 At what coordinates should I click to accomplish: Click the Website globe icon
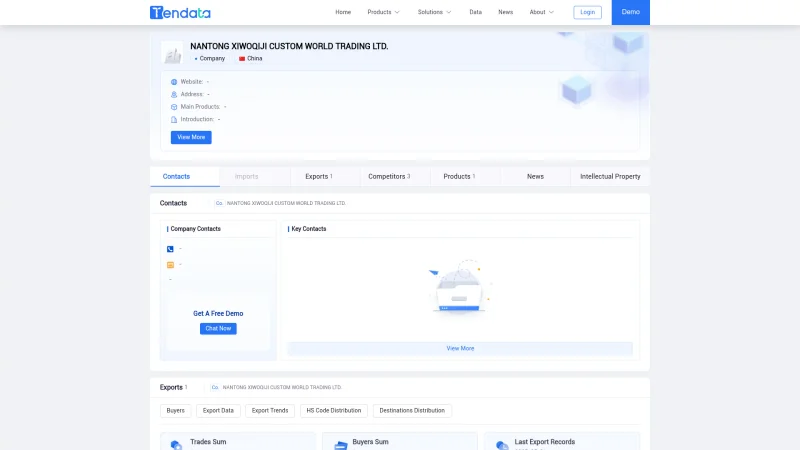coord(174,82)
